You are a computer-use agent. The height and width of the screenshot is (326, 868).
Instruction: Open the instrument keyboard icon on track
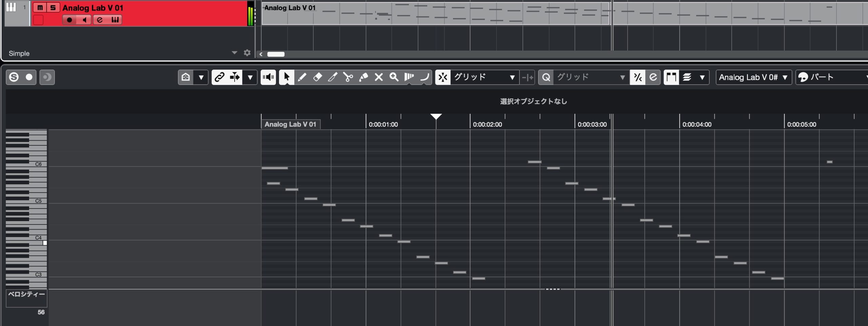115,20
